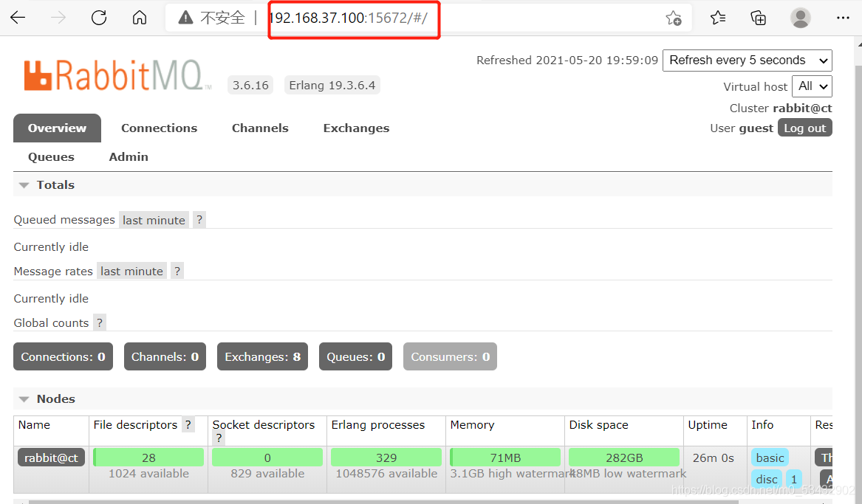Open the Virtual host All dropdown

point(812,86)
